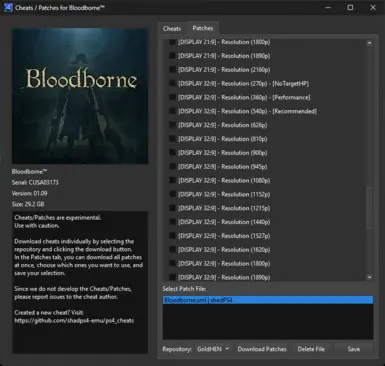Click the patch list scroll-down arrow
The height and width of the screenshot is (366, 385).
click(369, 277)
